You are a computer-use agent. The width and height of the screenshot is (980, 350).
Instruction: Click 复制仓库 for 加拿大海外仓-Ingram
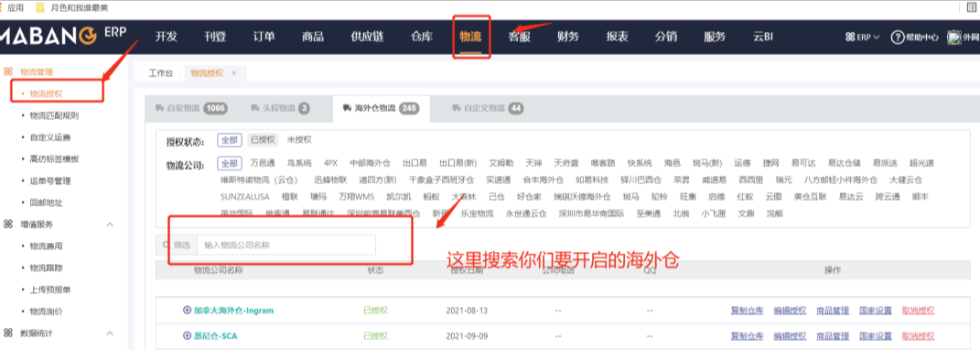click(747, 310)
